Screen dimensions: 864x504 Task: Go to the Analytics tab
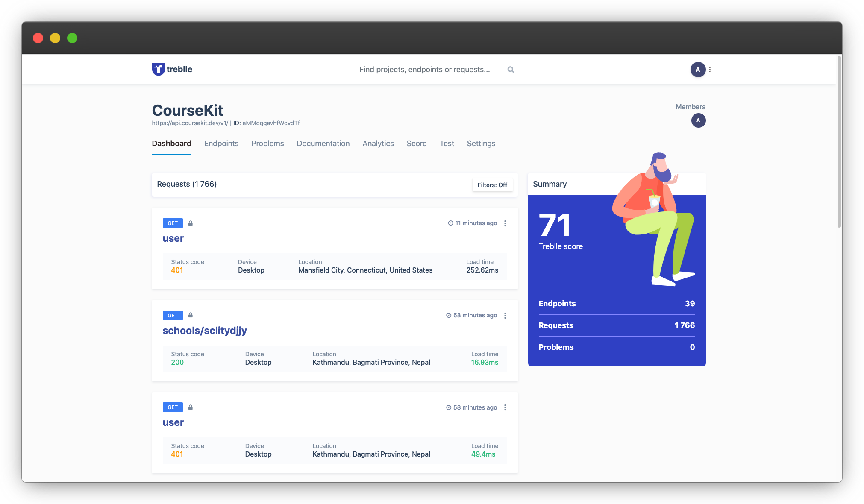(x=378, y=144)
